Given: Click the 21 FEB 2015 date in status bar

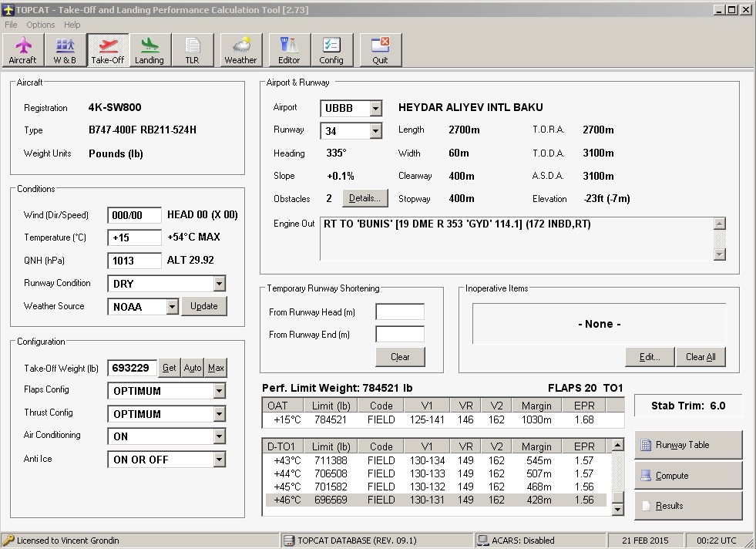Looking at the screenshot, I should [645, 541].
